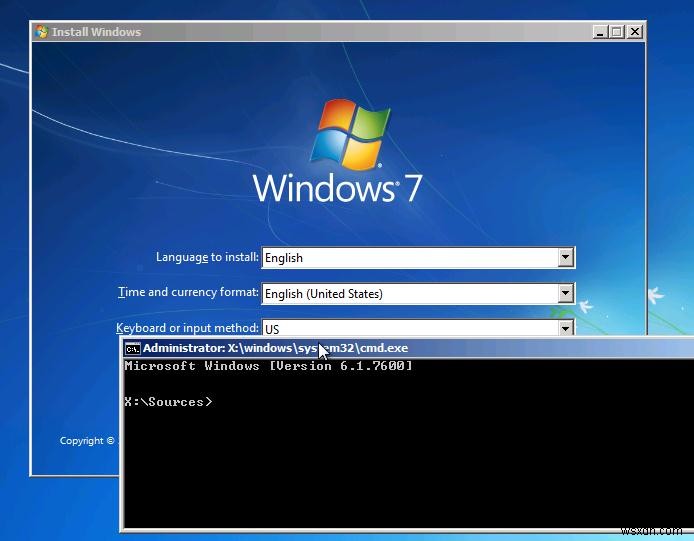Click the X:\Sources> command prompt line
Image resolution: width=694 pixels, height=541 pixels.
point(168,402)
